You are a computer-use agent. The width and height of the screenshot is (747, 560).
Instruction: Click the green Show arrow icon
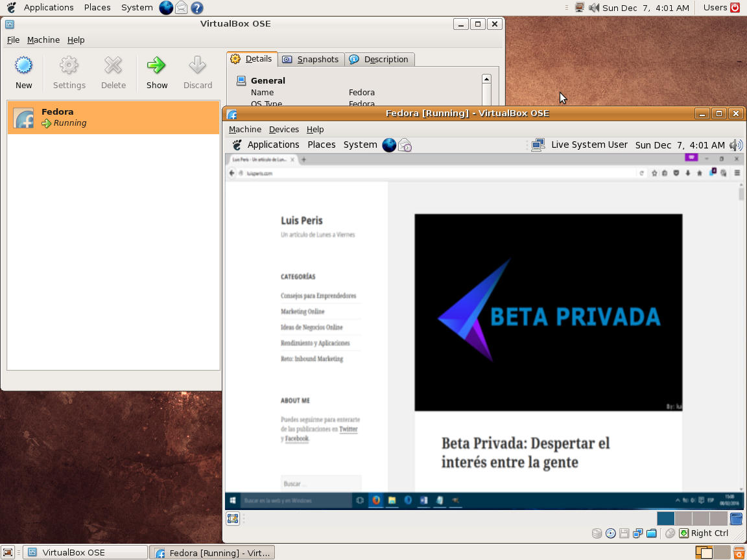pos(156,65)
